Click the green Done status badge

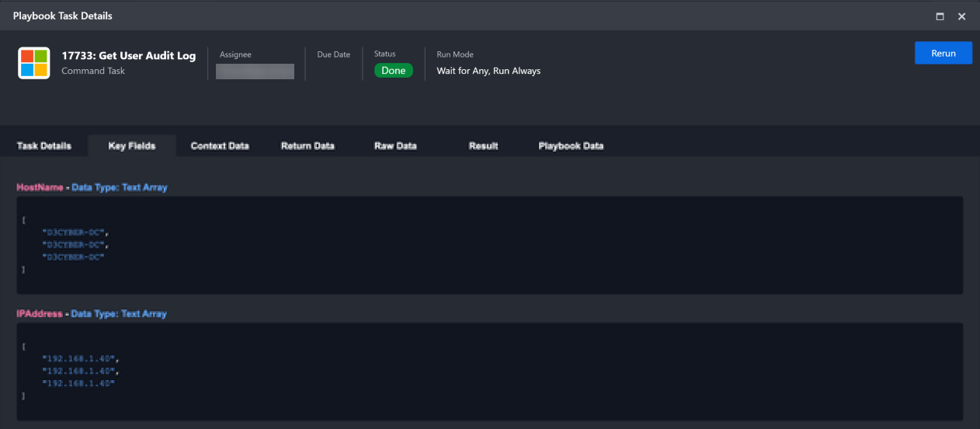(393, 71)
